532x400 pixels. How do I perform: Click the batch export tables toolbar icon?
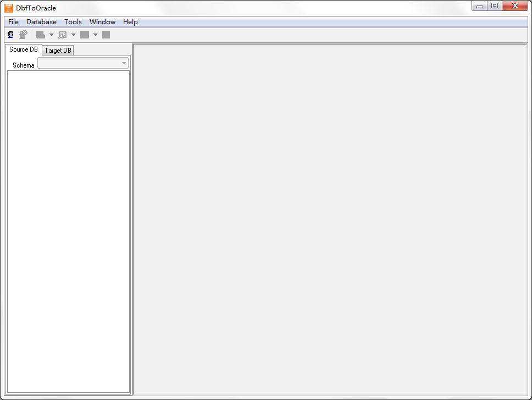[84, 34]
